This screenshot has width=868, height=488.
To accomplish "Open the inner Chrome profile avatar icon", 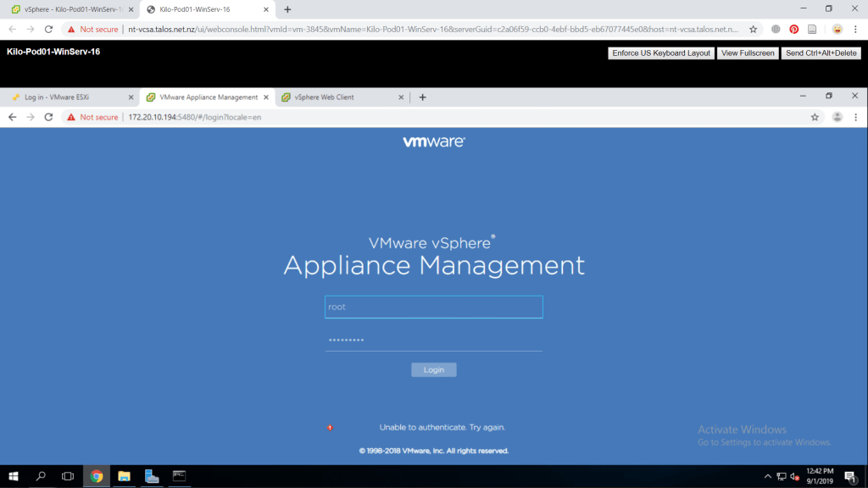I will pos(837,117).
